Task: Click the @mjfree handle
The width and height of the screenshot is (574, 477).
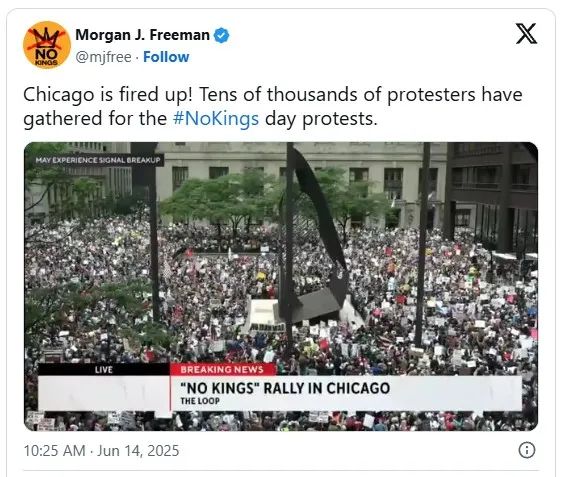Action: tap(103, 57)
